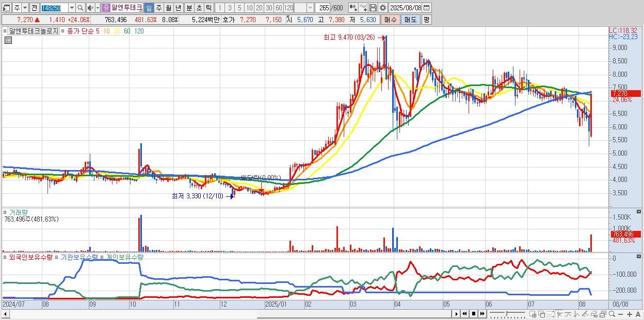Click the fast-forward button in bottom toolbar
644x320 pixels.
tap(482, 314)
